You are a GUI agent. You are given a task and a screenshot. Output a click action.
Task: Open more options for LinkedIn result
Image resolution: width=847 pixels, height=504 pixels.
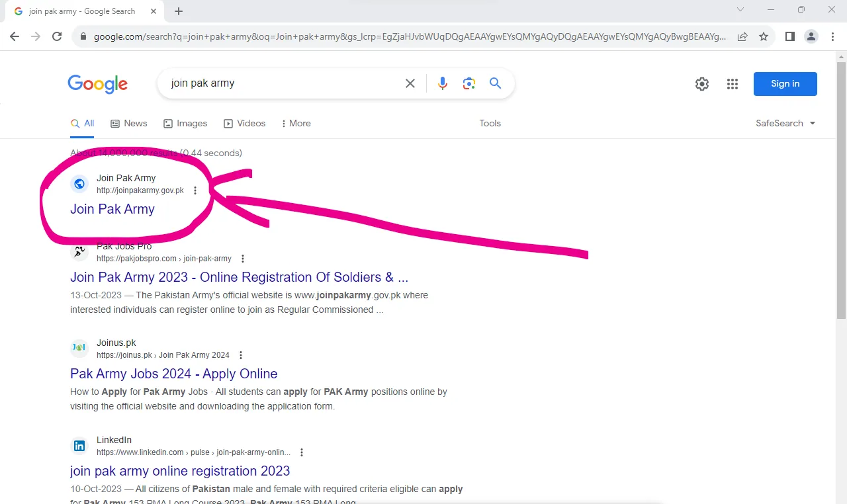tap(302, 452)
